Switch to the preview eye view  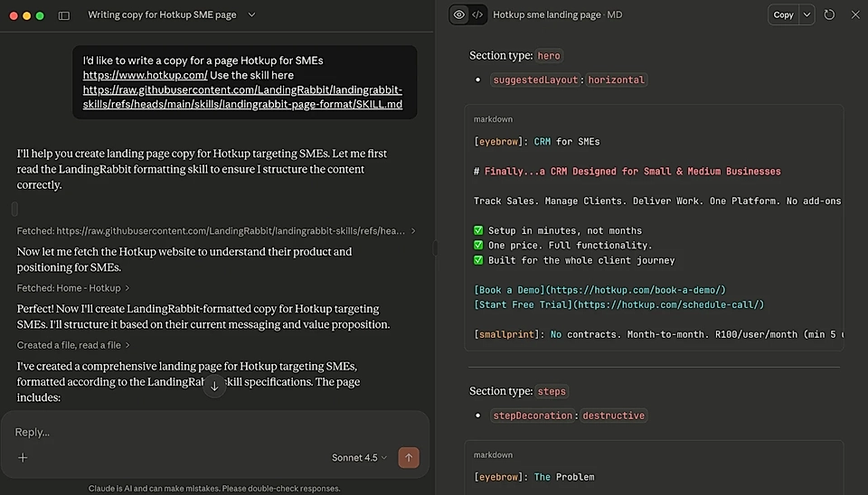tap(459, 15)
